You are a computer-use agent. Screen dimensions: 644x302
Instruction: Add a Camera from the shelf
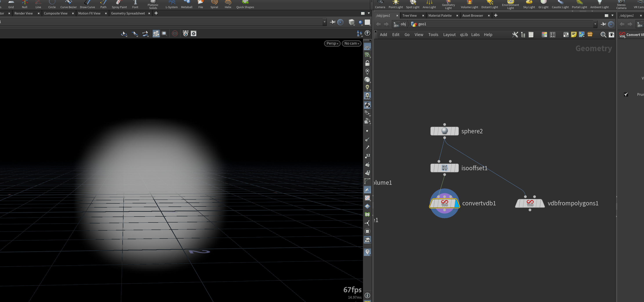tap(380, 4)
